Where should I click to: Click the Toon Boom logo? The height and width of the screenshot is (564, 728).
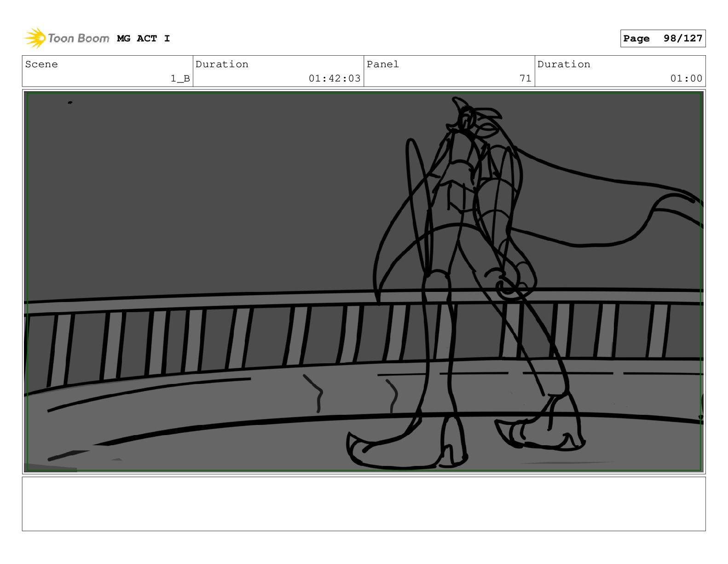[67, 38]
